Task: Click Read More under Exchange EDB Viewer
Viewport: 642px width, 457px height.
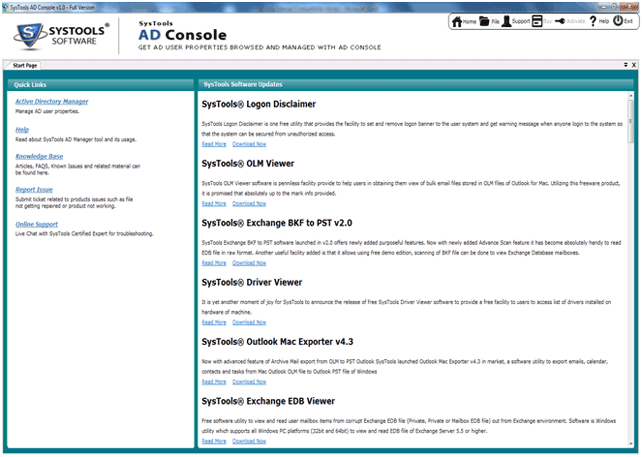Action: pos(214,441)
